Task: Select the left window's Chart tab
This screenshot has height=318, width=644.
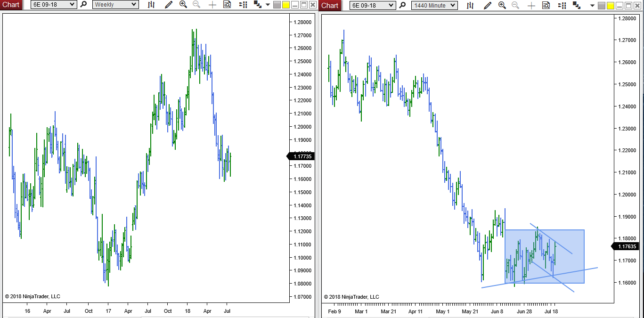Action: [x=11, y=5]
